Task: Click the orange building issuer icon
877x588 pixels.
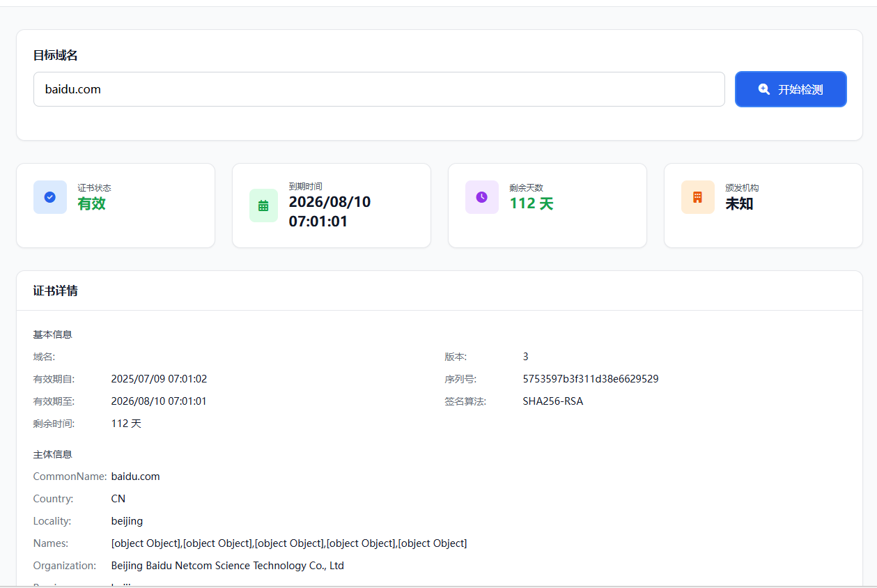Action: point(697,197)
